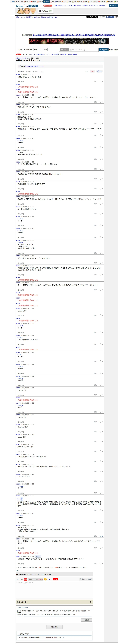Dislike post #972 with thumbs-down
The width and height of the screenshot is (118, 644).
pyautogui.click(x=101, y=361)
